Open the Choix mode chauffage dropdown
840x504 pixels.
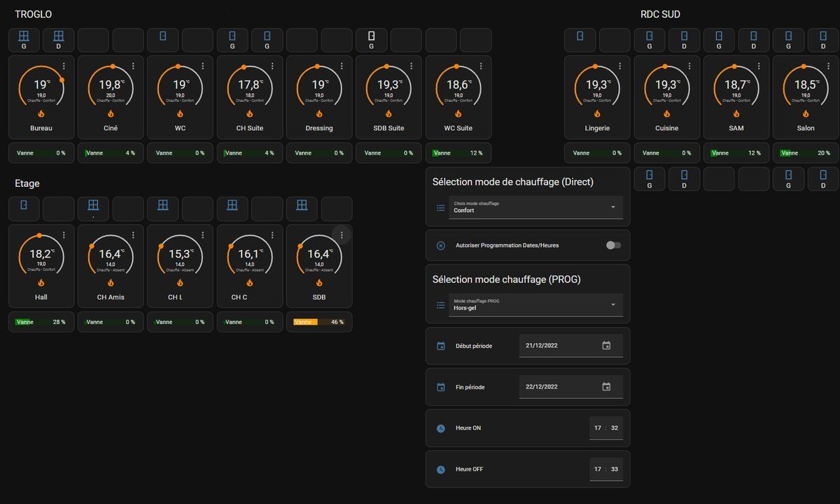[x=535, y=207]
